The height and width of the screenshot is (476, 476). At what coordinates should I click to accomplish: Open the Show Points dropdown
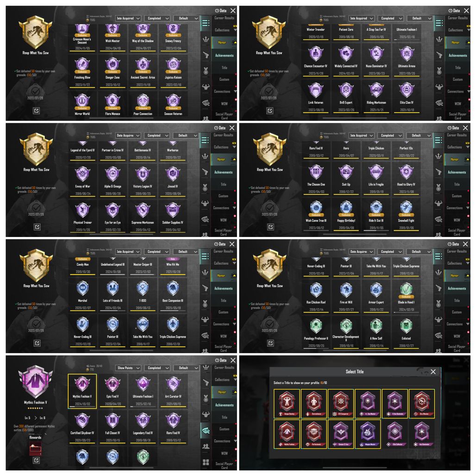tap(128, 368)
